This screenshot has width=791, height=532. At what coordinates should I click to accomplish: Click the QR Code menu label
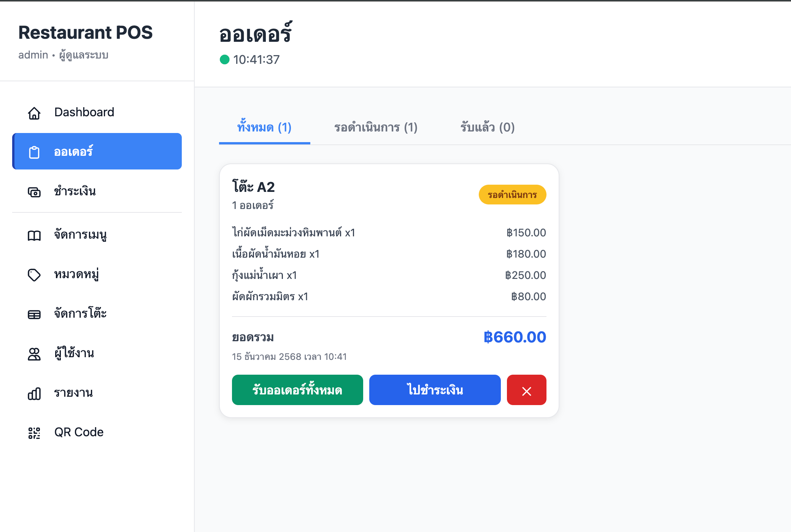(79, 432)
